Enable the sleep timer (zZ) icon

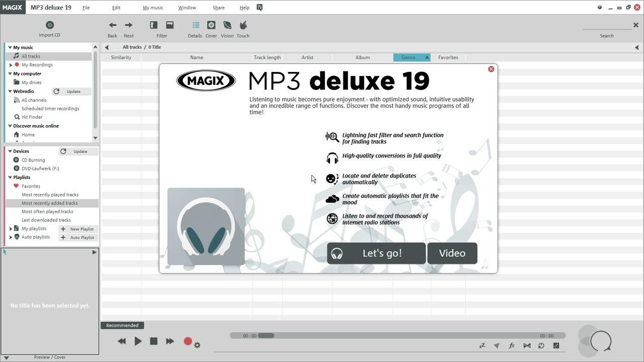(482, 345)
